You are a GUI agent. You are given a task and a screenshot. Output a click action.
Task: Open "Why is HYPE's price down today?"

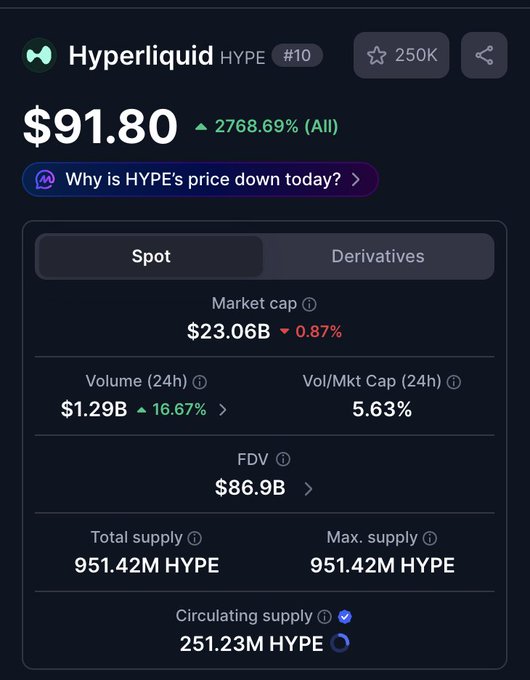[200, 180]
